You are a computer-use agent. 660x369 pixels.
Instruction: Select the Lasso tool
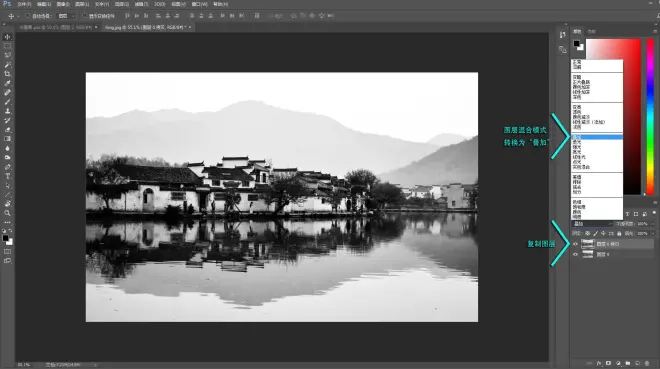coord(8,55)
